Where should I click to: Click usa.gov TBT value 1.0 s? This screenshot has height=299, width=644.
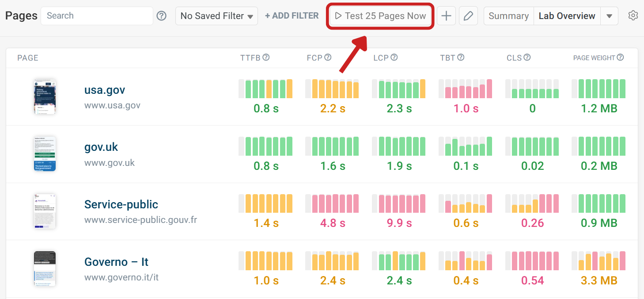tap(466, 108)
